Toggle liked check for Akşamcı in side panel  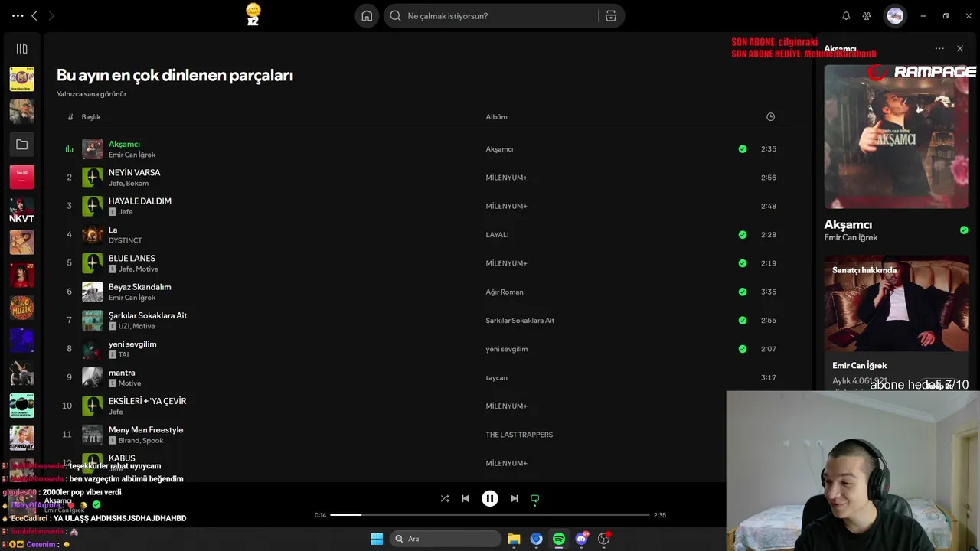coord(964,230)
